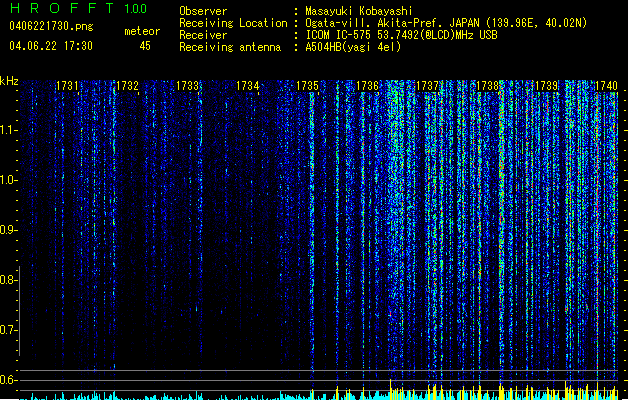Click the receiver text ICOM IC-575 53.7492 MHz USB
Image resolution: width=629 pixels, height=400 pixels.
[402, 35]
